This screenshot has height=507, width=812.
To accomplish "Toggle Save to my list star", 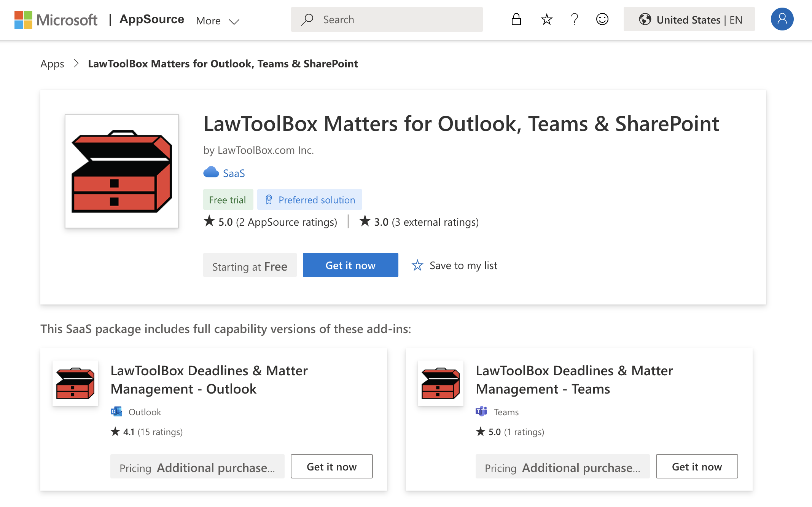I will pyautogui.click(x=417, y=265).
